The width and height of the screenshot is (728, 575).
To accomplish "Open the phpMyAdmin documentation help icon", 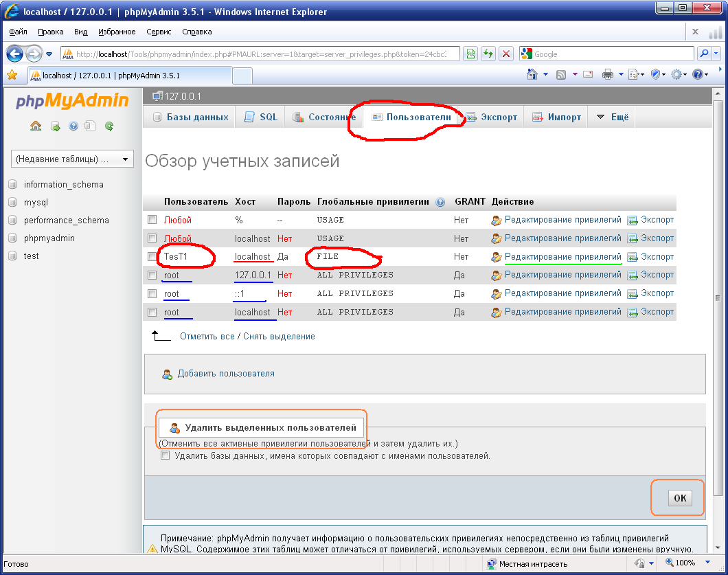I will [x=73, y=126].
